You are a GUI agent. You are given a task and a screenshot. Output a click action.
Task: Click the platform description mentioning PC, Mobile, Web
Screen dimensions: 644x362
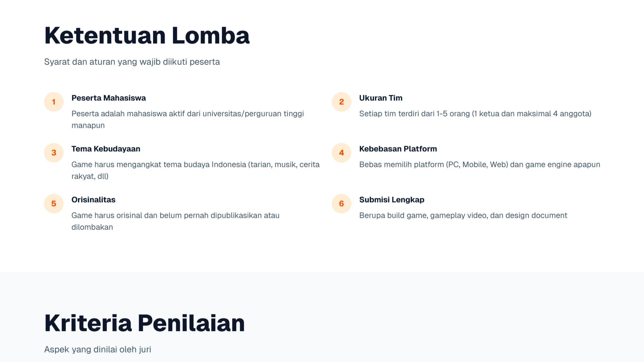[x=480, y=165]
